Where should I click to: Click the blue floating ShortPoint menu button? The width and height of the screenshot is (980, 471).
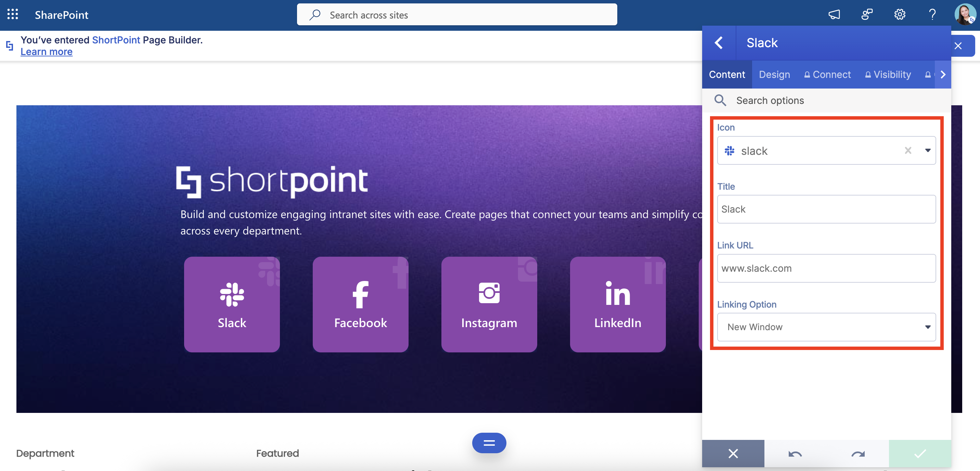point(489,443)
